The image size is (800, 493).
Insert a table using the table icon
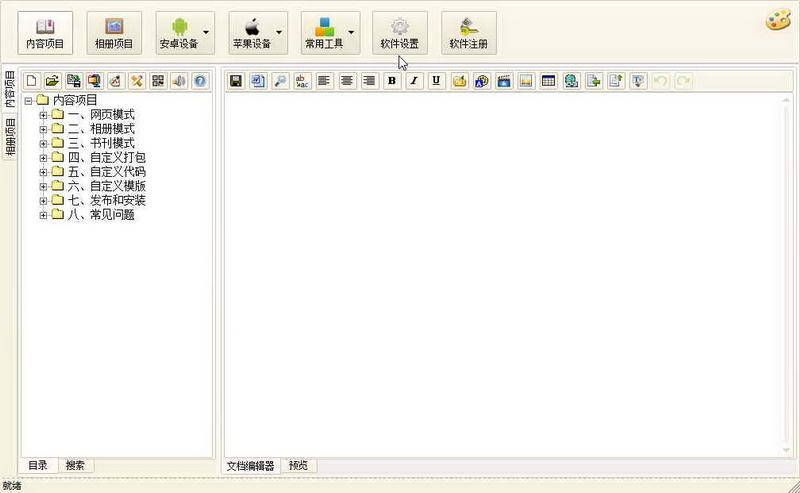548,81
